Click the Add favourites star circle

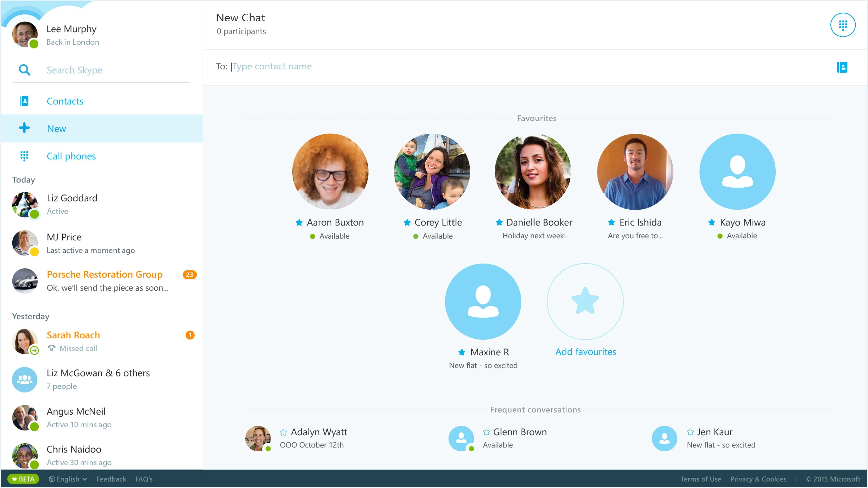point(585,301)
